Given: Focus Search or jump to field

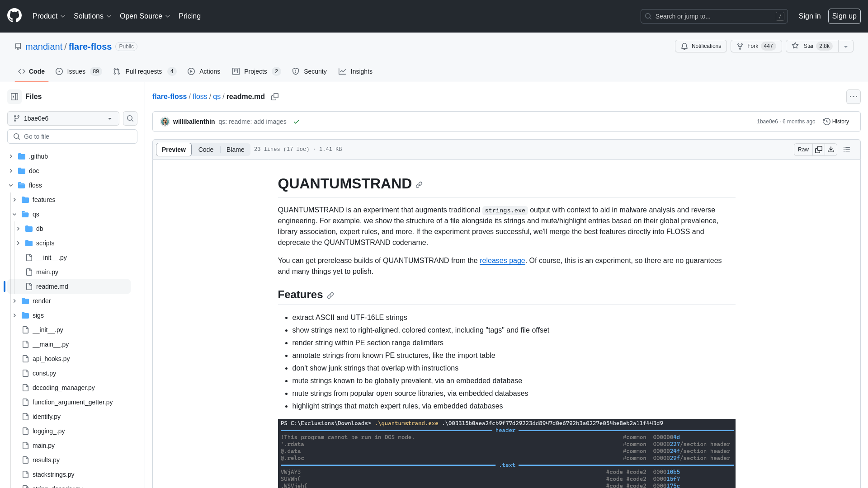Looking at the screenshot, I should 714,16.
